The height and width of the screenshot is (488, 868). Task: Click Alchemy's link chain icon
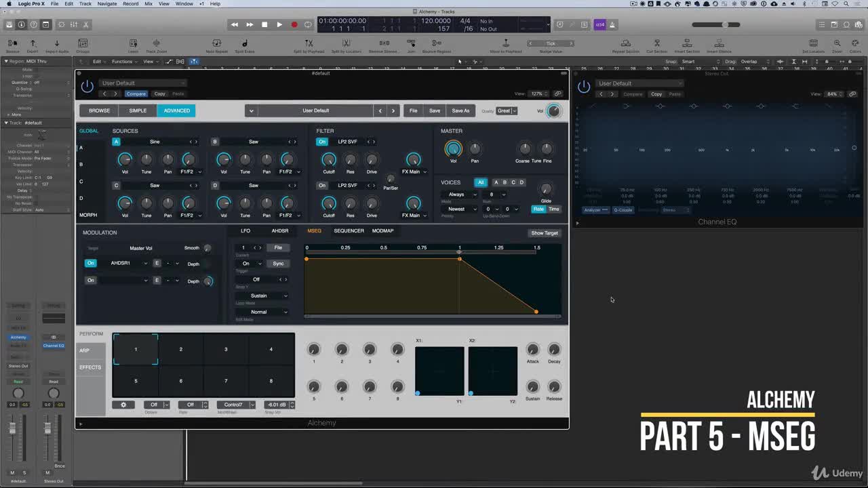tap(558, 94)
